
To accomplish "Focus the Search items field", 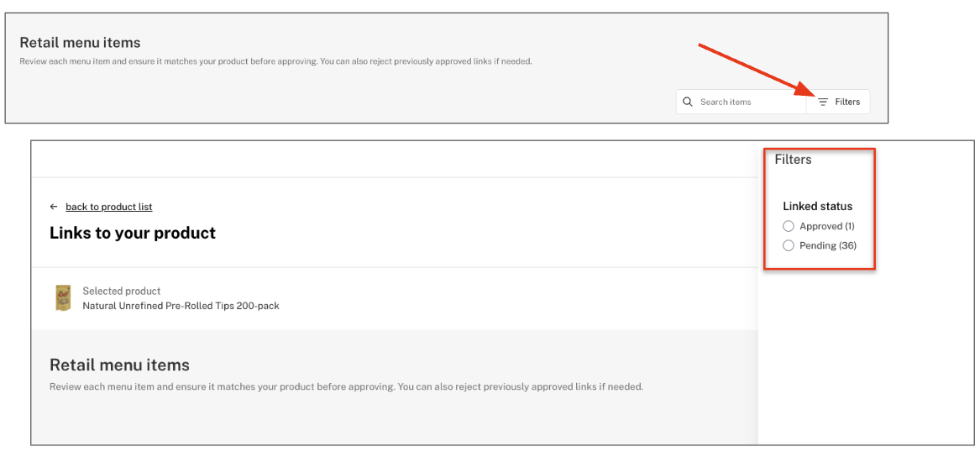I will [x=742, y=102].
